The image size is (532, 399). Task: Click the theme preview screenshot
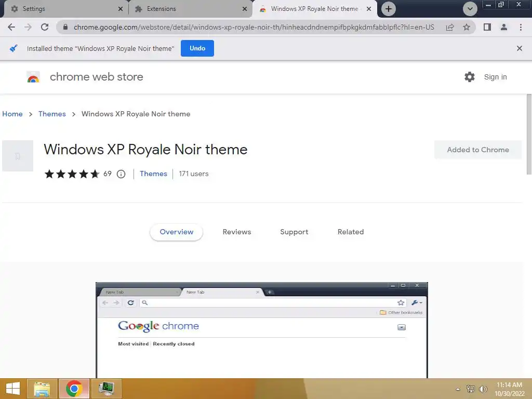262,330
